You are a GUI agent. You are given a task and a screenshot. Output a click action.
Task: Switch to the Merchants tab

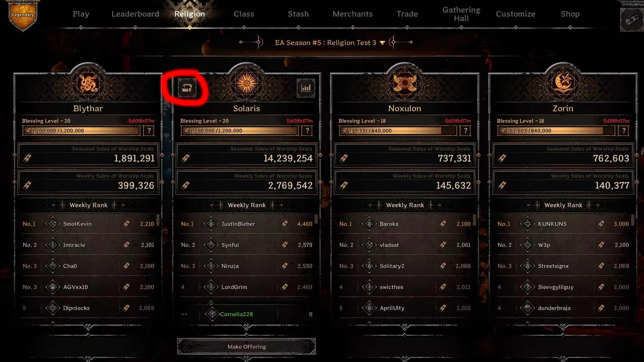[353, 14]
